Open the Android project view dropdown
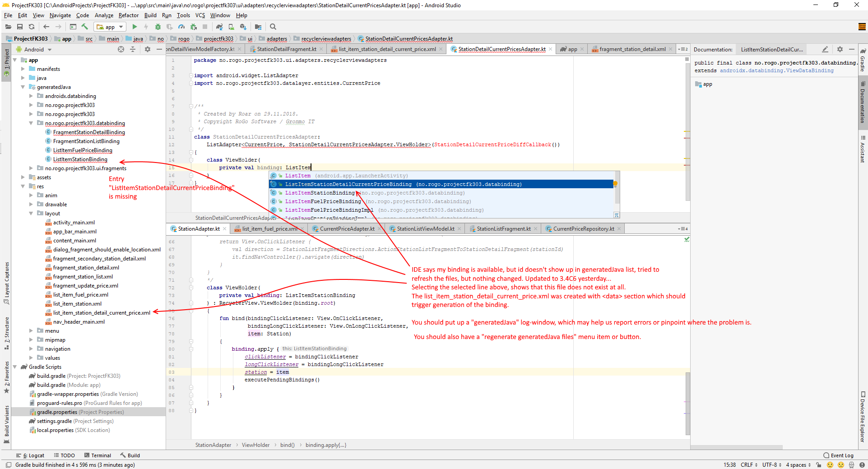Viewport: 868px width, 469px height. [34, 50]
